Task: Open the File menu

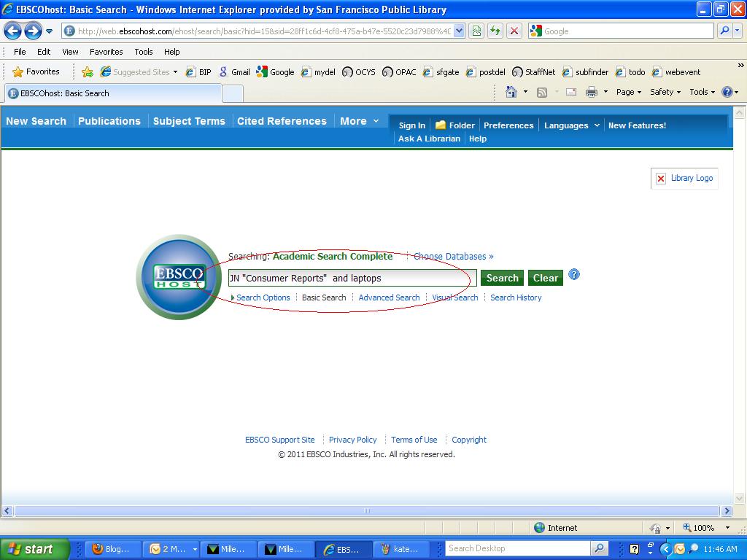Action: click(20, 52)
